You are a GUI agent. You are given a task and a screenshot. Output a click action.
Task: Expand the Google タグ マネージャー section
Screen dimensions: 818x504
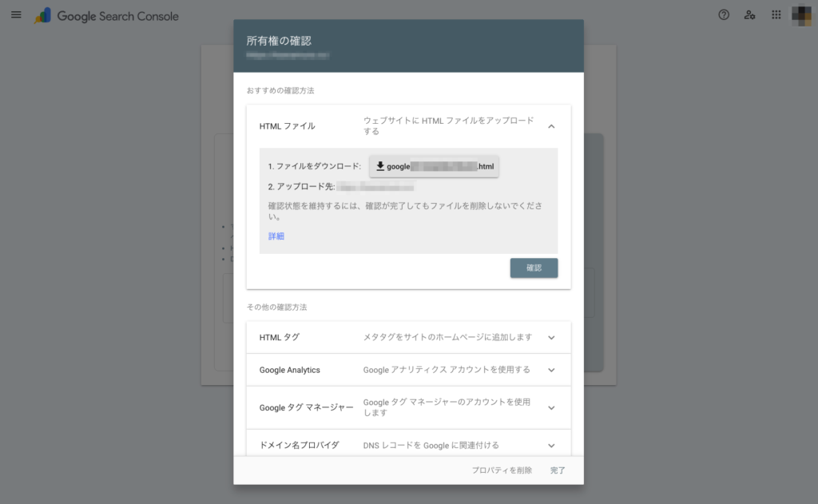550,407
